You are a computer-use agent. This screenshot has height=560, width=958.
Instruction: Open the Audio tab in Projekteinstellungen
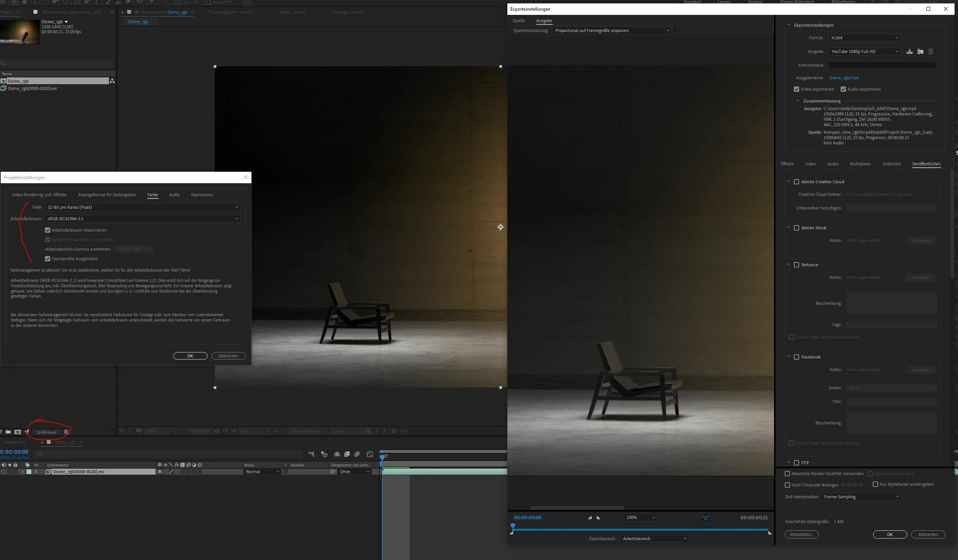(174, 195)
